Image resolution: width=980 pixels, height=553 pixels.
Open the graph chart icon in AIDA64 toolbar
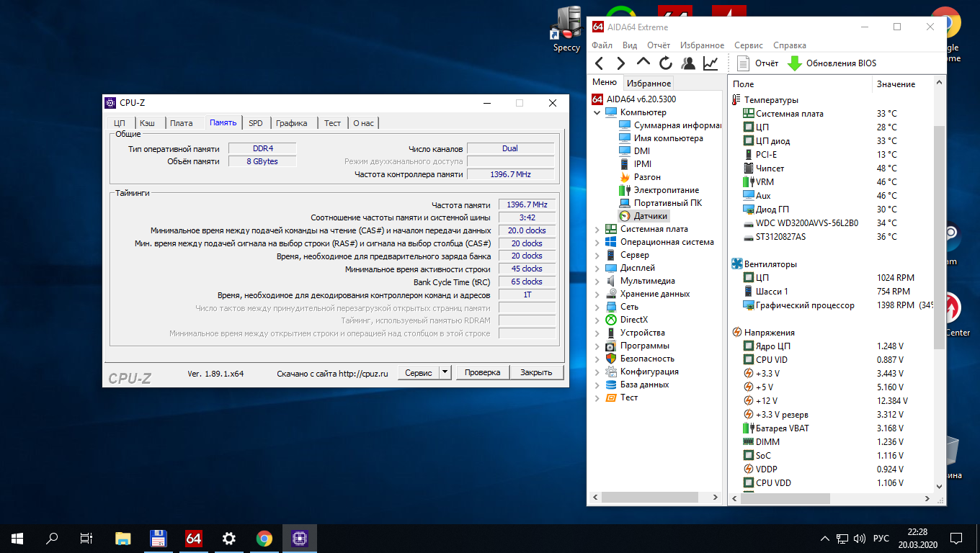(710, 63)
